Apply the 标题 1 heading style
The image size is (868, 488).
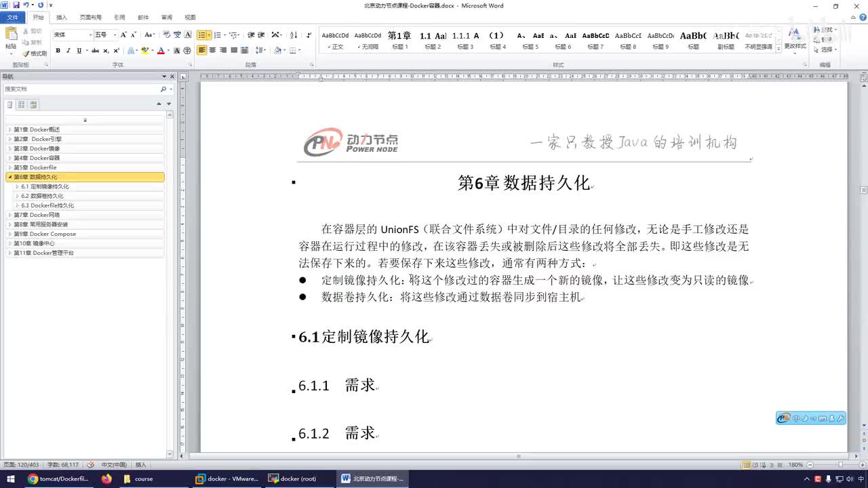399,40
